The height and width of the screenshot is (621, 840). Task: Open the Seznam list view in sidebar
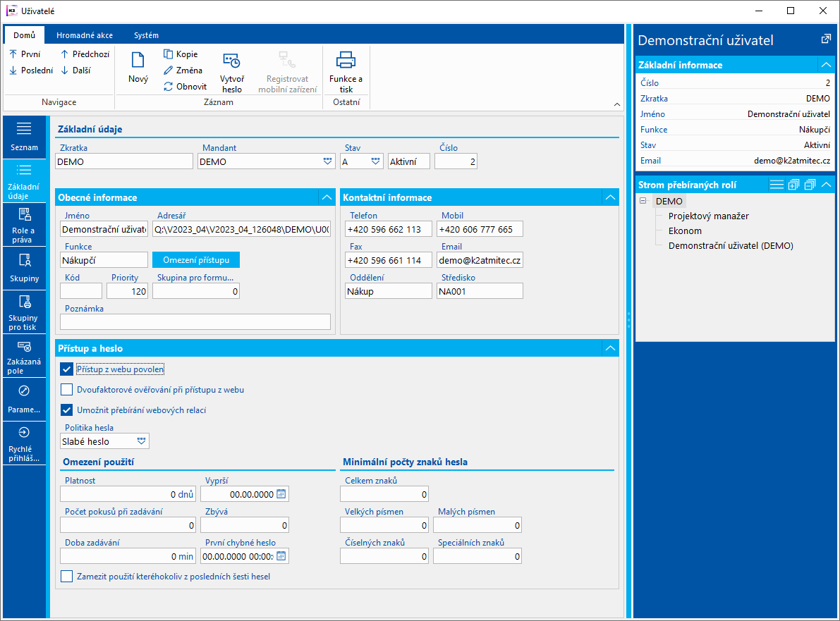point(25,136)
